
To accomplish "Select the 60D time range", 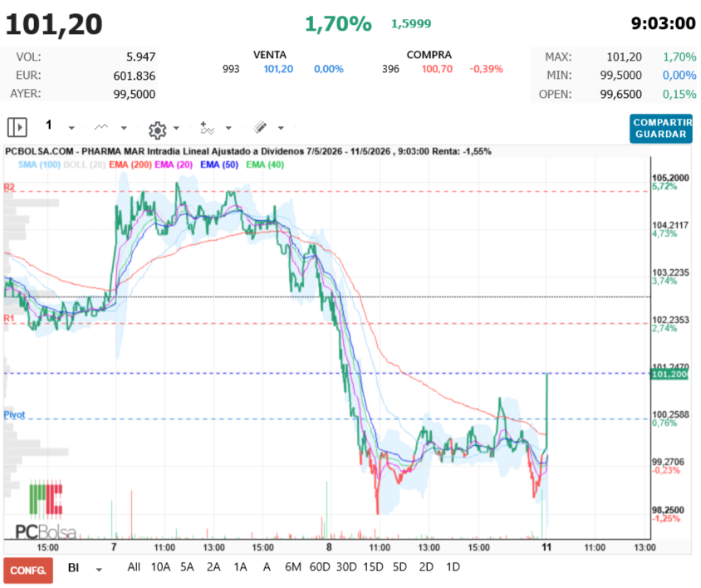I will (320, 567).
